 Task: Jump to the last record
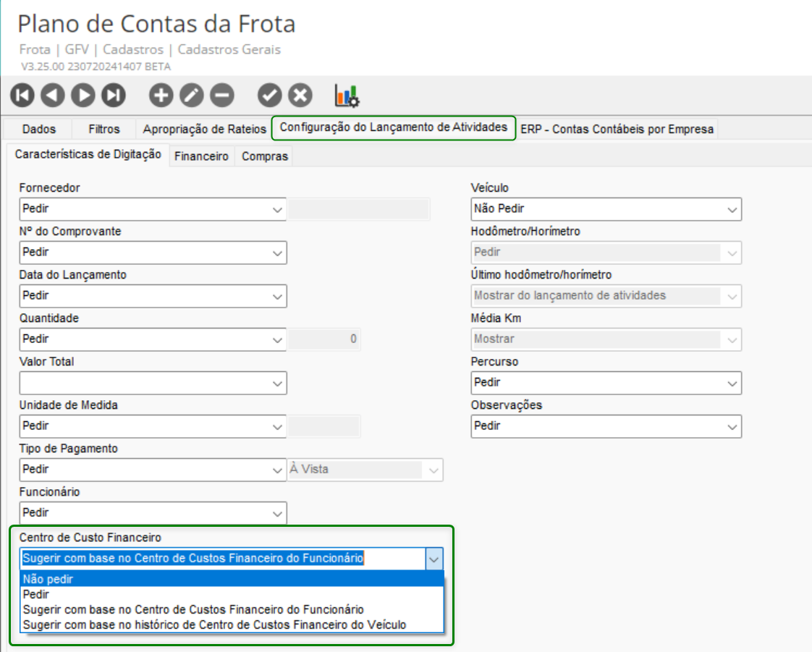[x=114, y=95]
